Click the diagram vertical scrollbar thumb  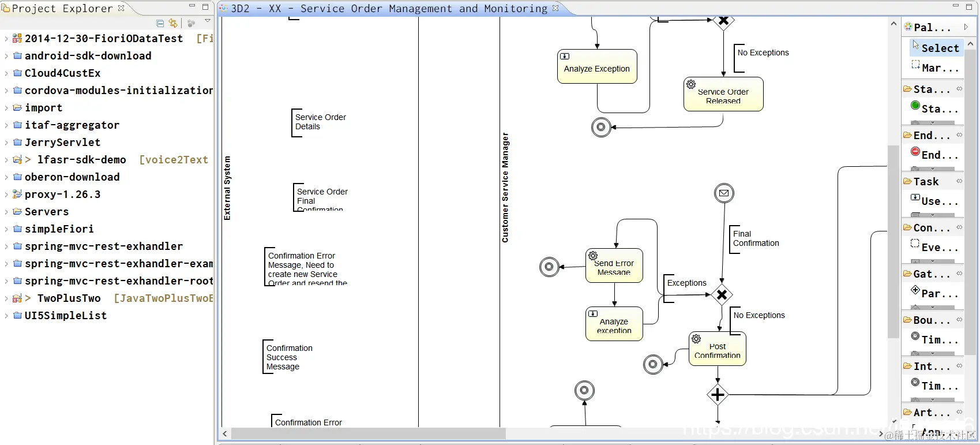pos(893,242)
